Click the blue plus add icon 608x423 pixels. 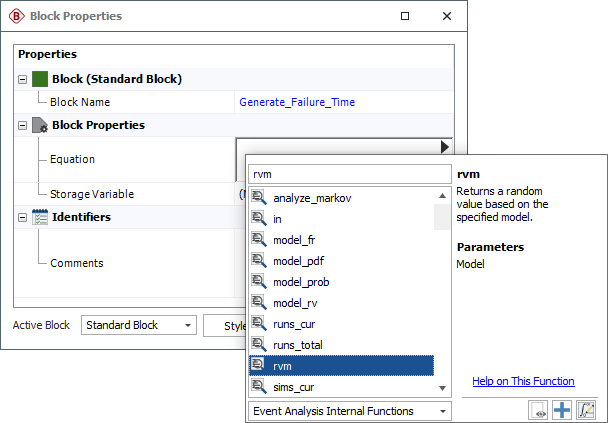(x=562, y=410)
